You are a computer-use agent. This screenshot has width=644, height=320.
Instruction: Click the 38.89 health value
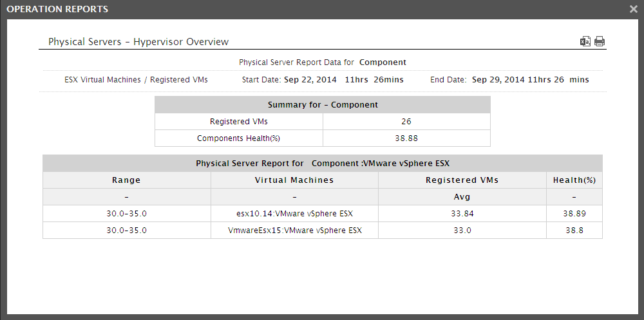coord(574,214)
